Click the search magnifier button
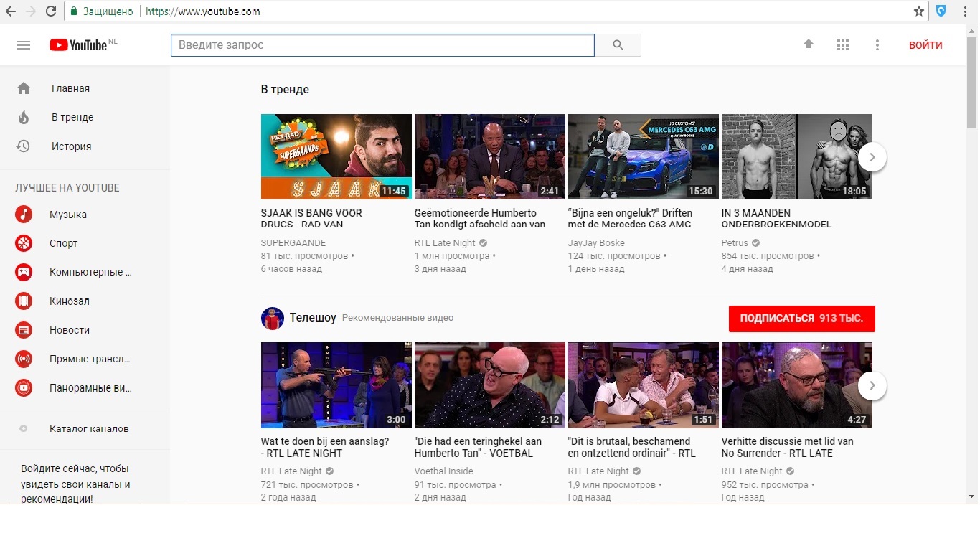 618,45
